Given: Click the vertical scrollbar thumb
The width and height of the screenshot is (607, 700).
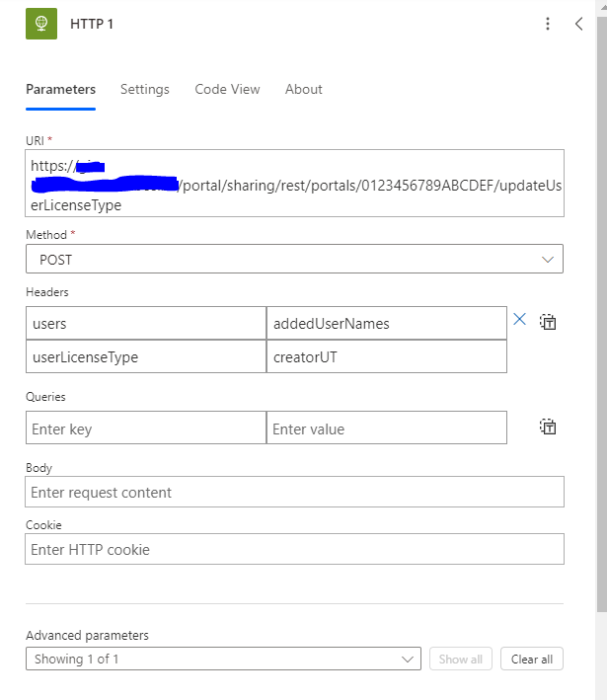Looking at the screenshot, I should tap(601, 313).
